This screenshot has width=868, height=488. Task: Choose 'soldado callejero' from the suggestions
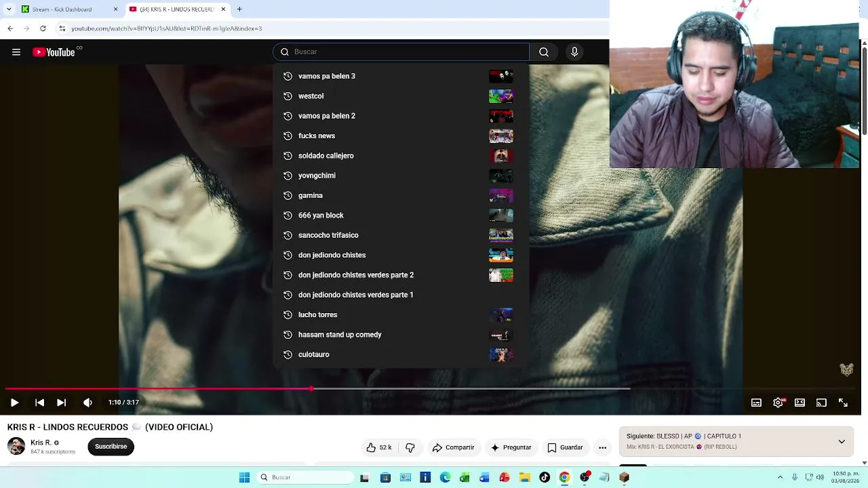401,156
